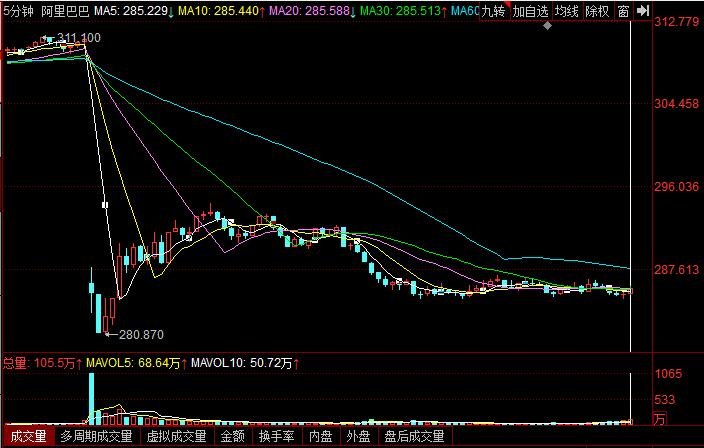Click the 311.100 high price label

(x=79, y=38)
